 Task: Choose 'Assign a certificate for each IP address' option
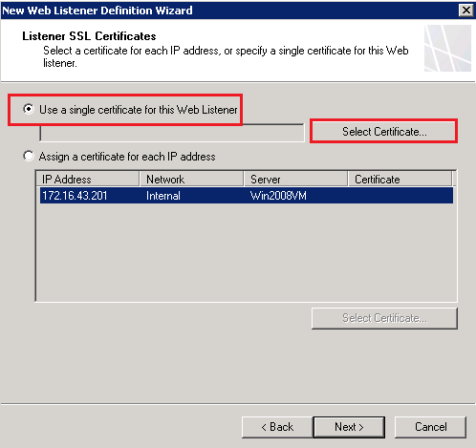point(29,156)
